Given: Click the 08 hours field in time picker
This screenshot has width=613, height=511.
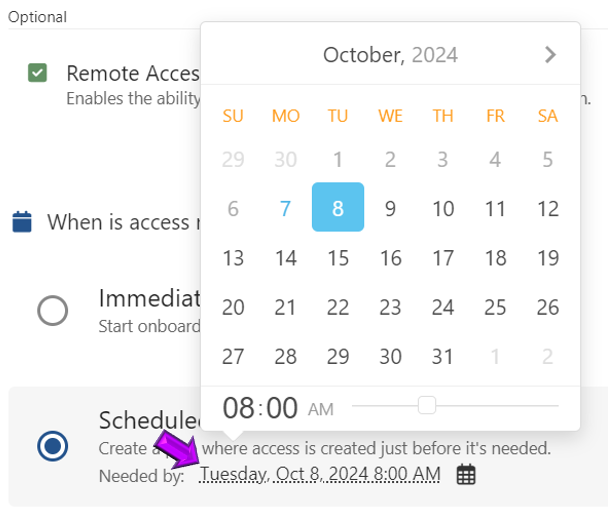Looking at the screenshot, I should coord(238,408).
